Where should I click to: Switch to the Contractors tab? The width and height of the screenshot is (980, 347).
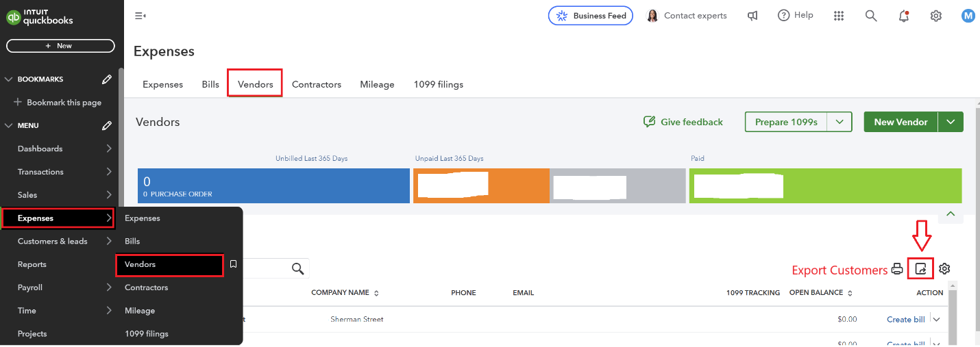(x=317, y=84)
